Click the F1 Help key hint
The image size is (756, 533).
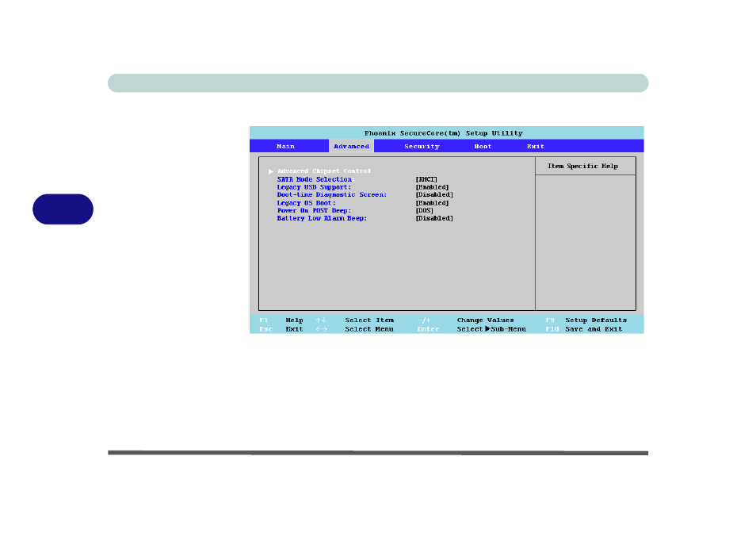click(281, 320)
